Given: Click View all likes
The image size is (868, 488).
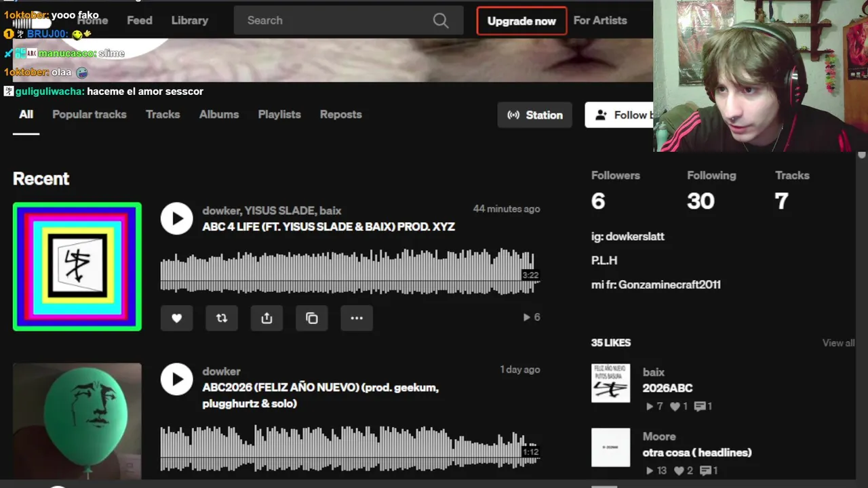Looking at the screenshot, I should pyautogui.click(x=838, y=343).
